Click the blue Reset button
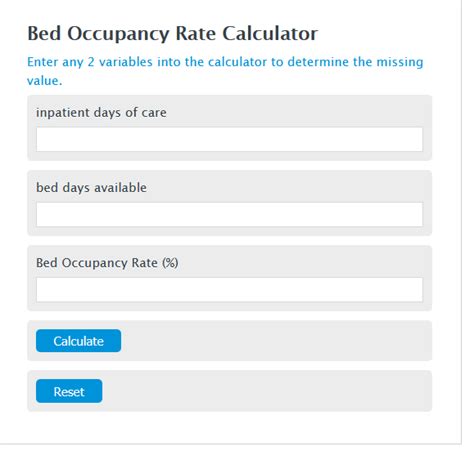The image size is (474, 451). tap(69, 391)
